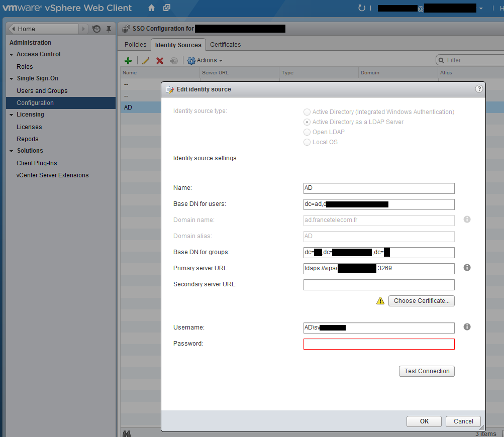This screenshot has height=437, width=504.
Task: Click inside the Password field
Action: [379, 344]
